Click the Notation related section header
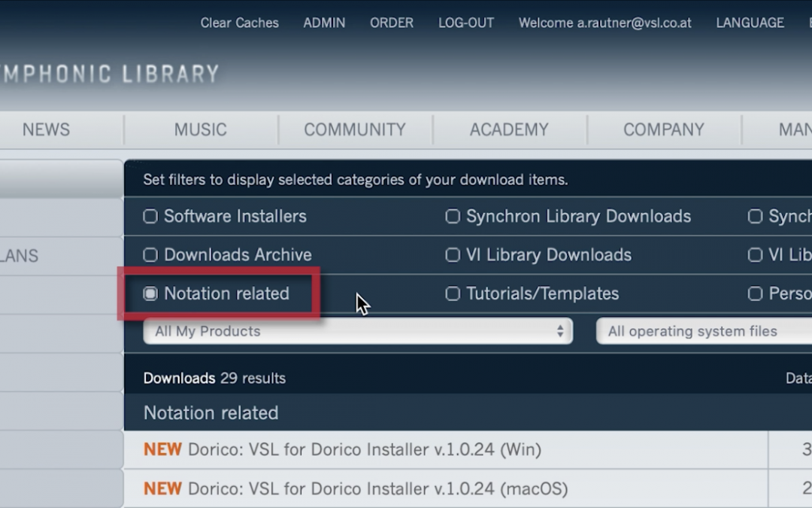Screen dimensions: 812x508 coord(211,412)
